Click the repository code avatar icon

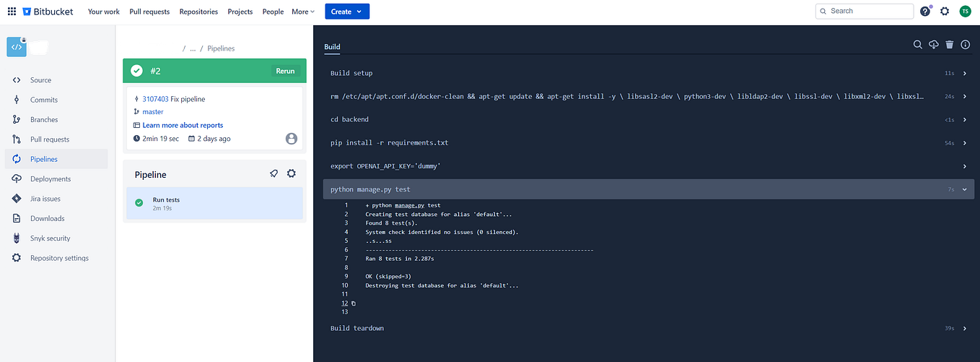pyautogui.click(x=17, y=46)
